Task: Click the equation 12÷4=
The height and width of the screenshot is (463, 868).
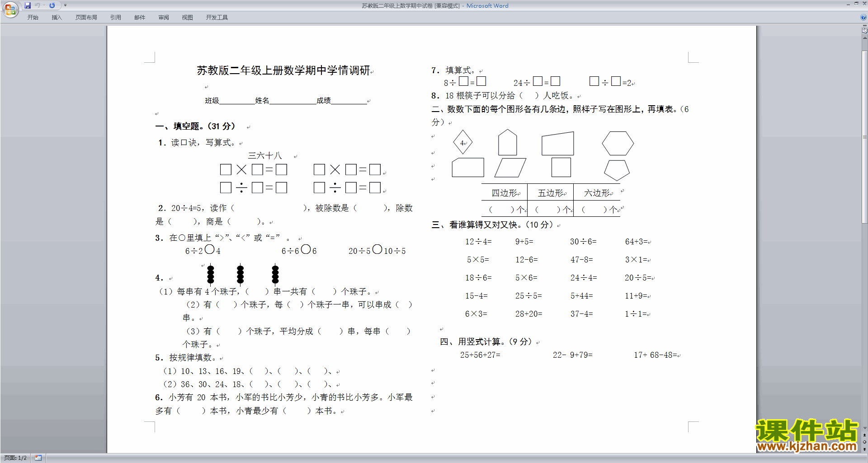Action: [478, 242]
